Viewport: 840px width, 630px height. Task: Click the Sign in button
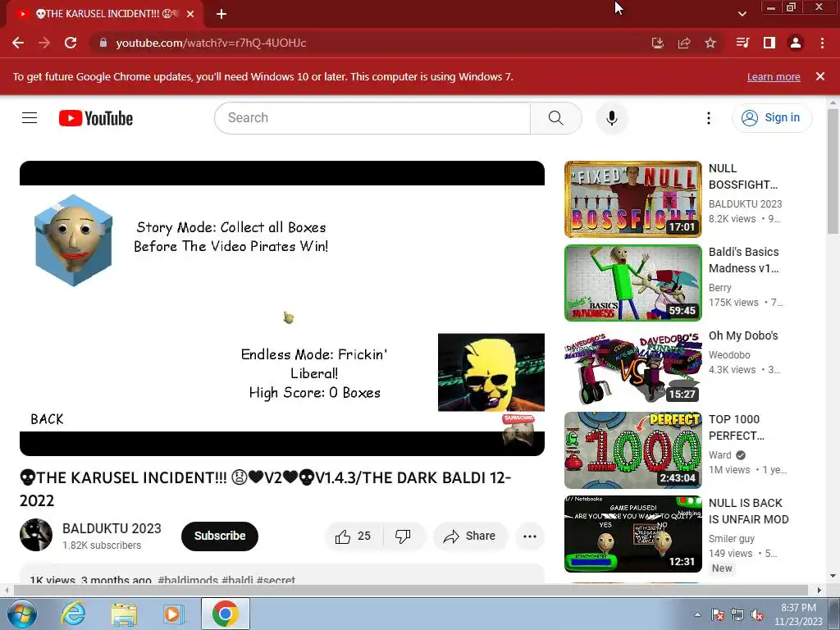[772, 118]
